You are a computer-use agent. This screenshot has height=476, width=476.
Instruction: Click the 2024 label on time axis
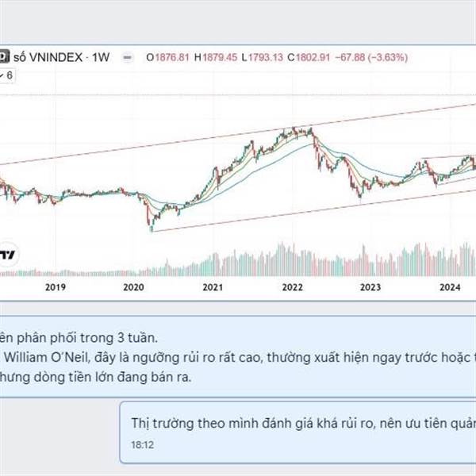[451, 288]
